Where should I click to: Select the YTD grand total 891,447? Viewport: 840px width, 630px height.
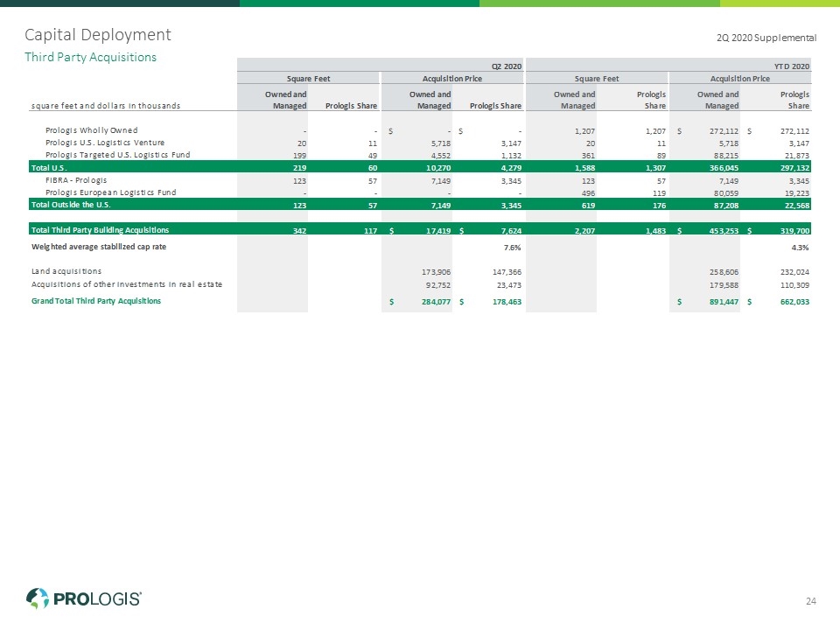(x=724, y=302)
